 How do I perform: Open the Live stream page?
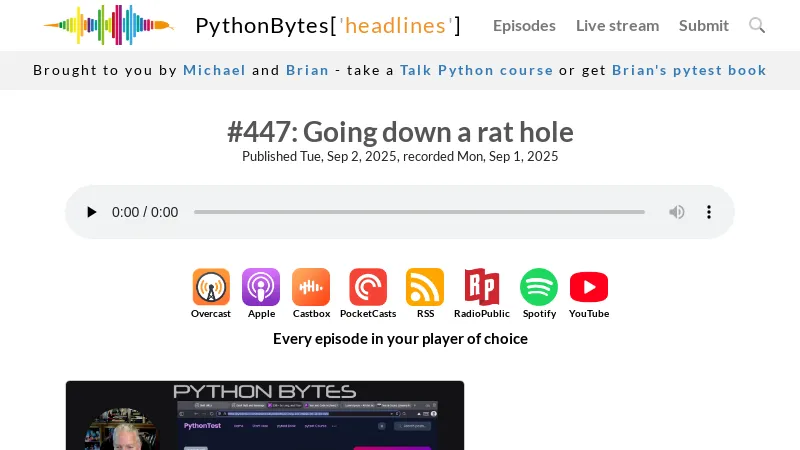click(x=617, y=25)
